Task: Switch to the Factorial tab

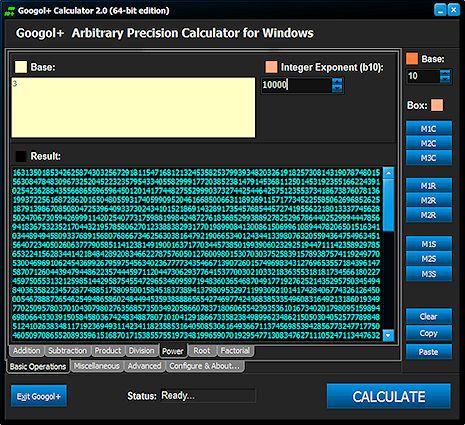Action: (235, 351)
